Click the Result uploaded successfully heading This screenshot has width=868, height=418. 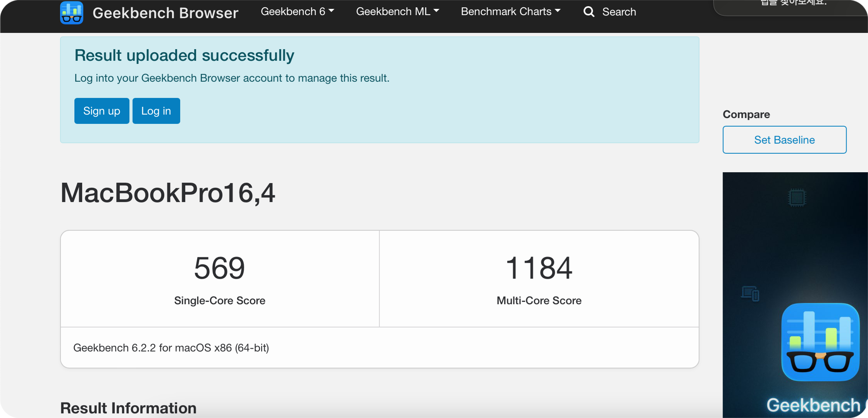184,56
